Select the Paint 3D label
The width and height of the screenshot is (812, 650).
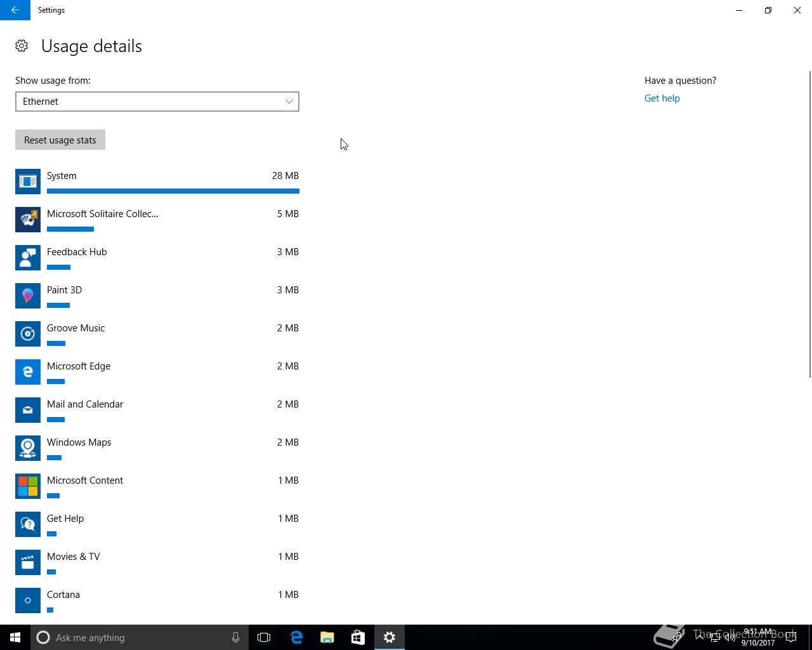pos(64,290)
